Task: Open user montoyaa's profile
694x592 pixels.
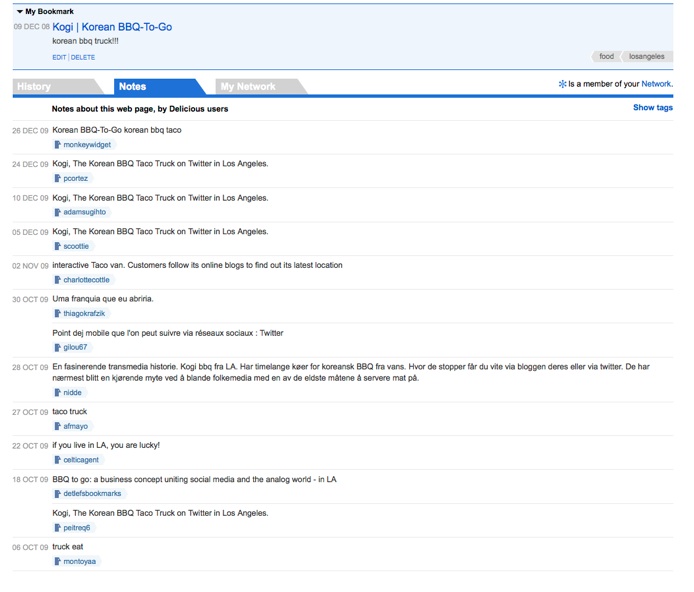Action: pos(80,561)
